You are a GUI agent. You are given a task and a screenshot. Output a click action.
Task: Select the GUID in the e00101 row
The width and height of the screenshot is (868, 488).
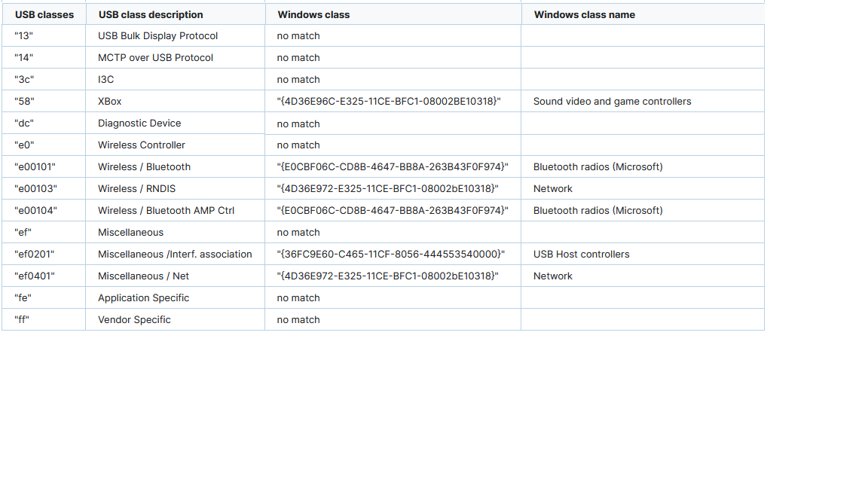tap(393, 167)
